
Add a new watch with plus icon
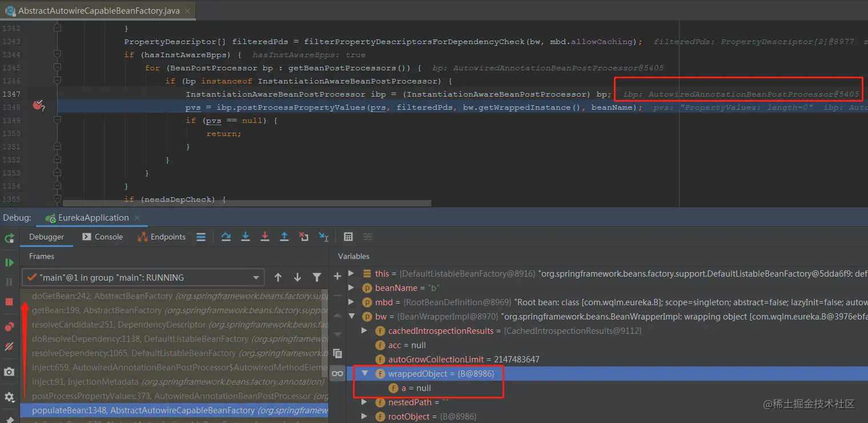[x=337, y=276]
